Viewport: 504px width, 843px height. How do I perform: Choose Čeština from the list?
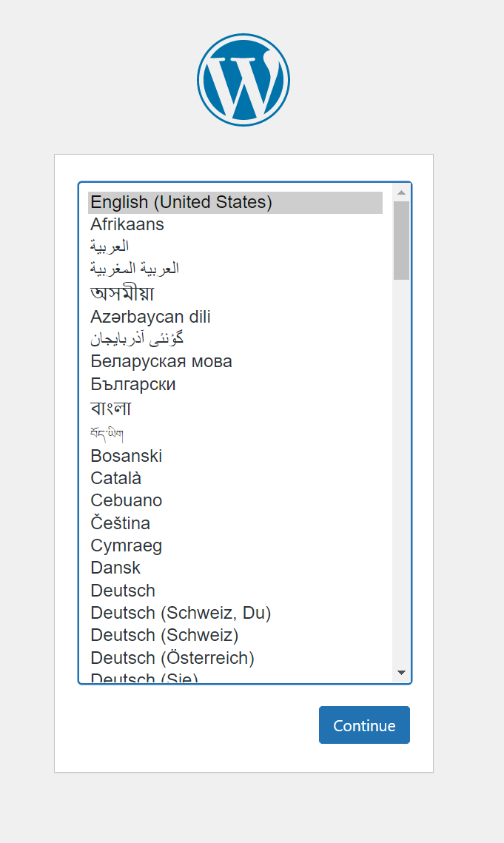121,523
